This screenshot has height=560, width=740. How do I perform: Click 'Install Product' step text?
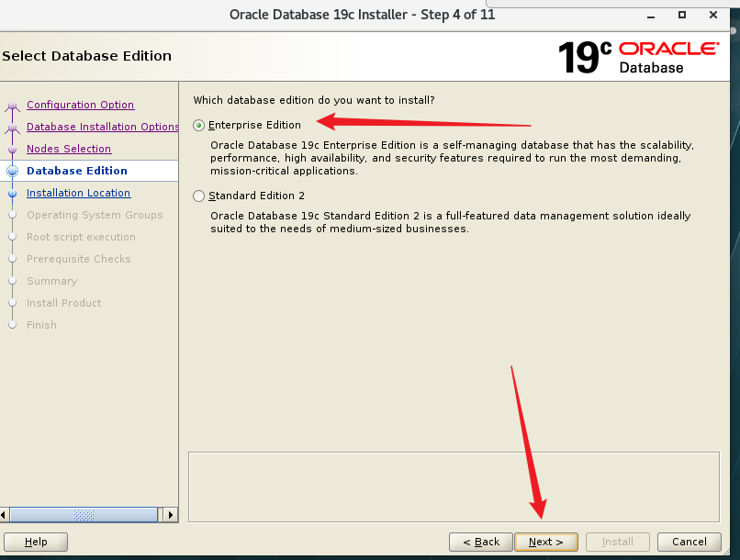(x=63, y=303)
